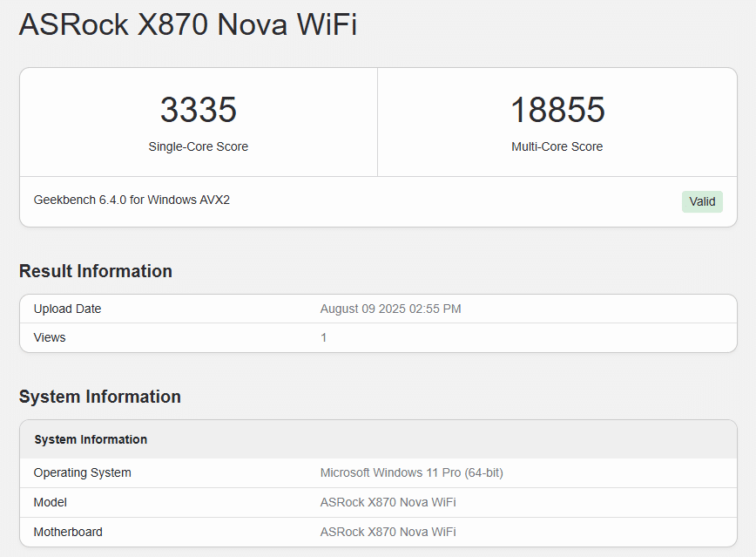Click the Valid status badge
Image resolution: width=756 pixels, height=557 pixels.
coord(702,201)
